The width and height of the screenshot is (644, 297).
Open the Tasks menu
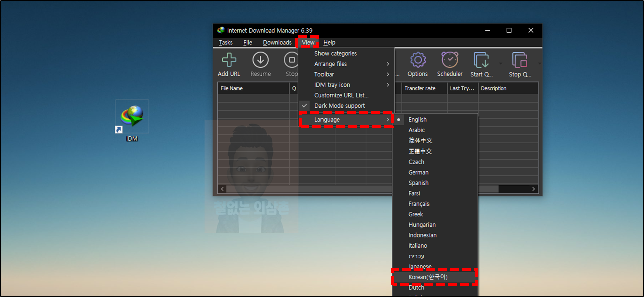click(x=226, y=43)
